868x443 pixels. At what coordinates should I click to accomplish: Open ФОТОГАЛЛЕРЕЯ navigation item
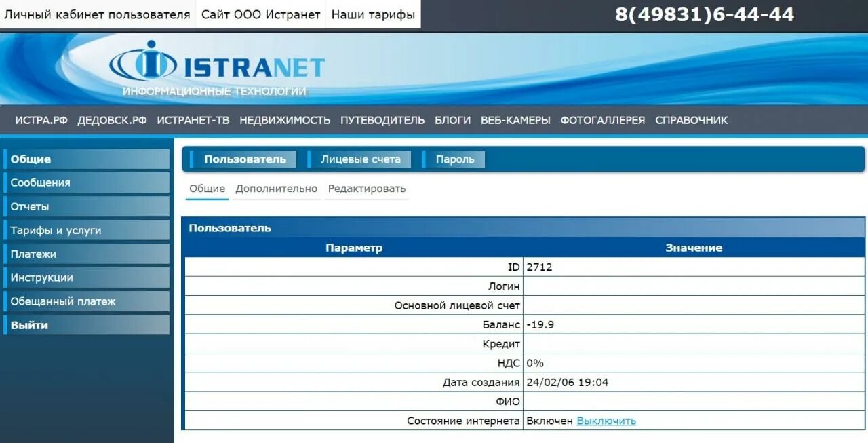(x=603, y=121)
